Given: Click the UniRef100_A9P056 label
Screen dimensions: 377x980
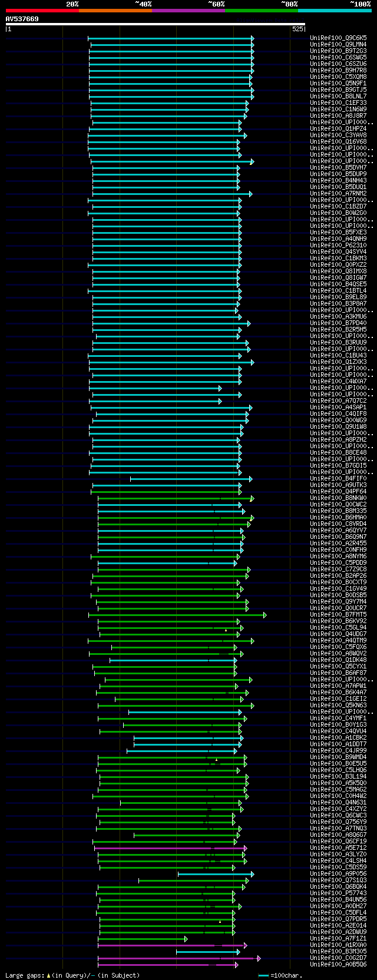Looking at the screenshot, I should pos(338,874).
